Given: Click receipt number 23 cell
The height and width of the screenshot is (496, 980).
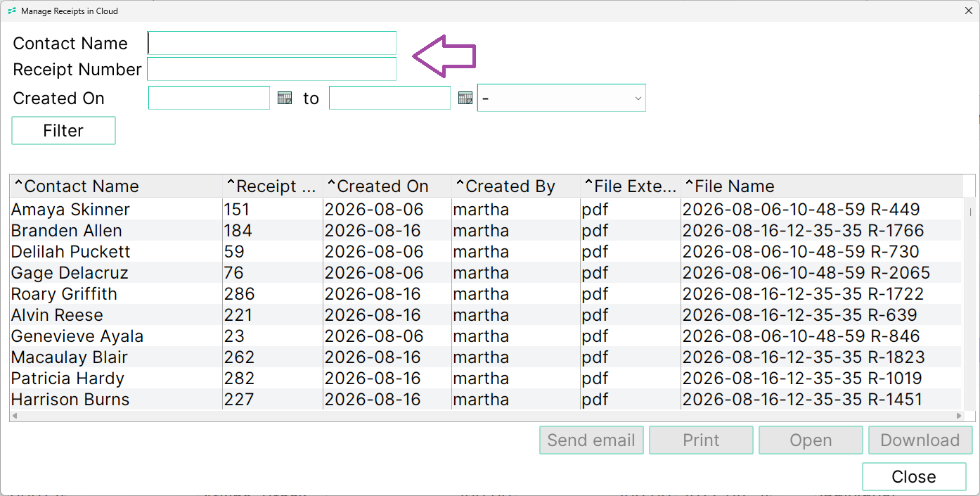Looking at the screenshot, I should click(273, 336).
